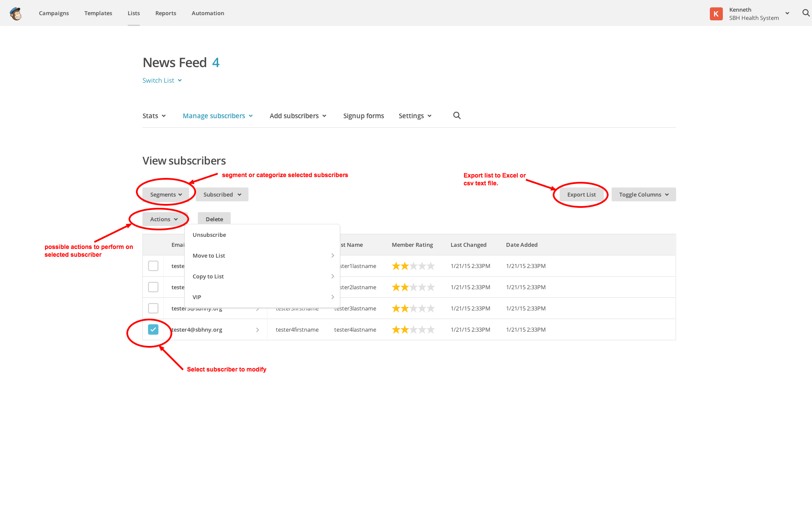
Task: Choose Unsubscribe from the Actions menu
Action: pyautogui.click(x=209, y=235)
